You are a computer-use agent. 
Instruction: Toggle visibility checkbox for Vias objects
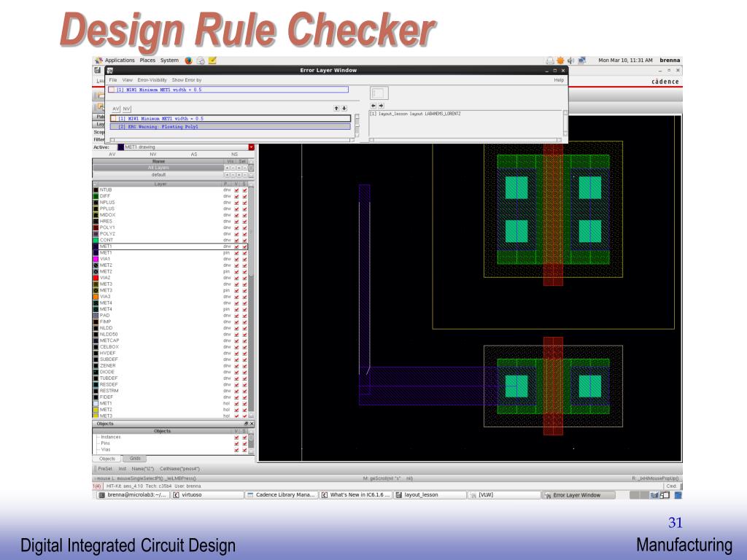237,449
